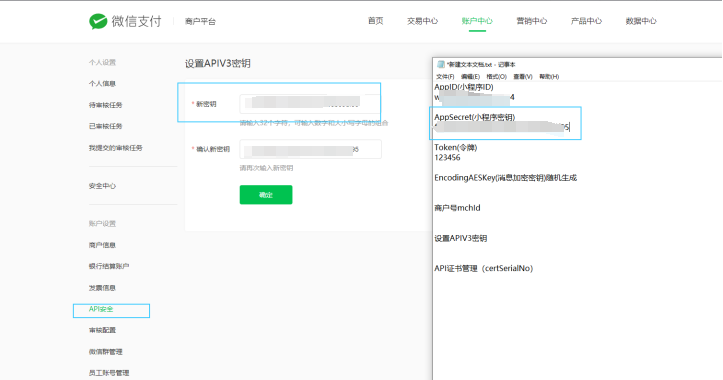Open 我提交的审核任务 in the sidebar
Viewport: 723px width, 380px height.
click(x=116, y=148)
